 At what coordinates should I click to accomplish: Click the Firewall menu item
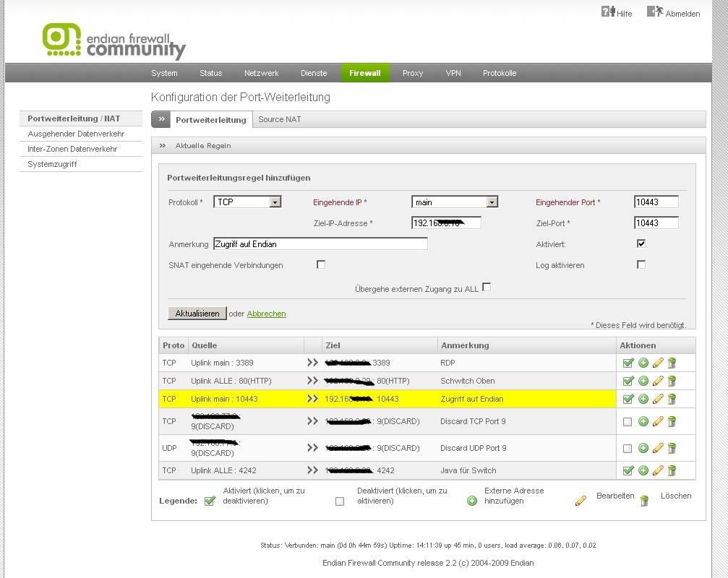(x=365, y=73)
